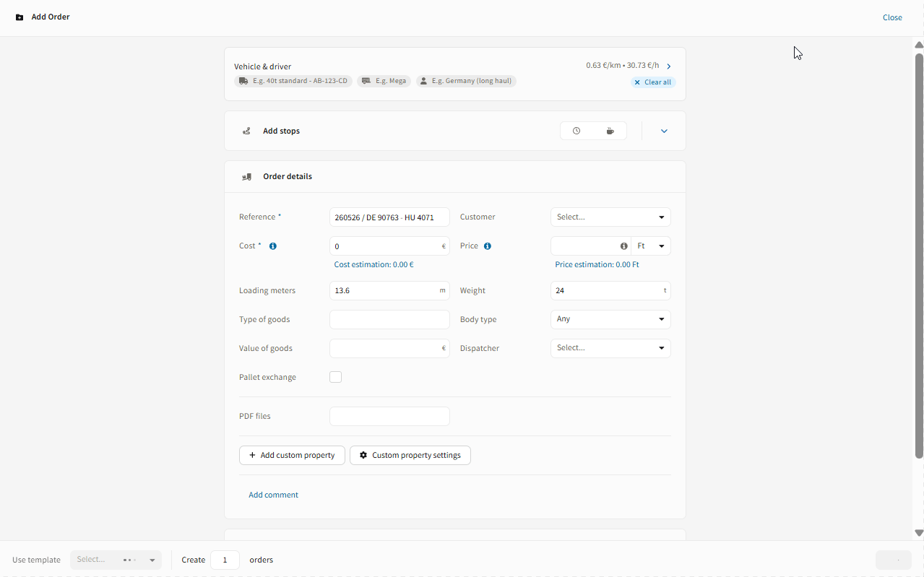Click the disabled submit button at bottom right

[893, 560]
